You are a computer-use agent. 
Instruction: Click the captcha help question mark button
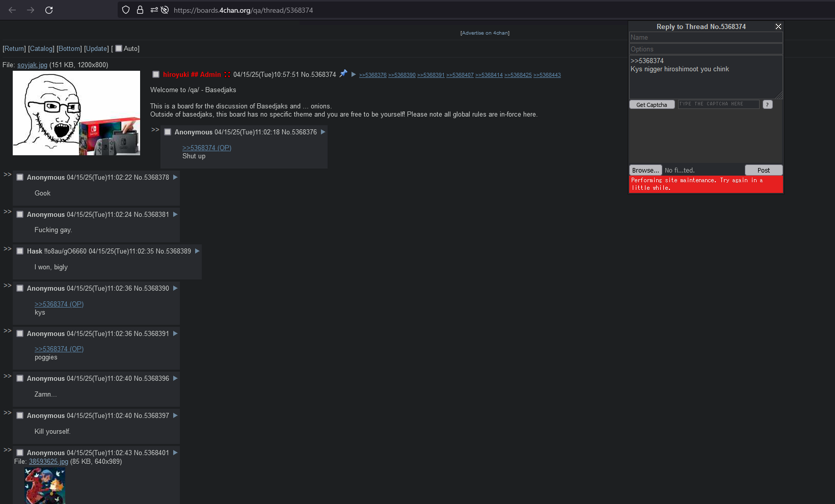click(767, 104)
